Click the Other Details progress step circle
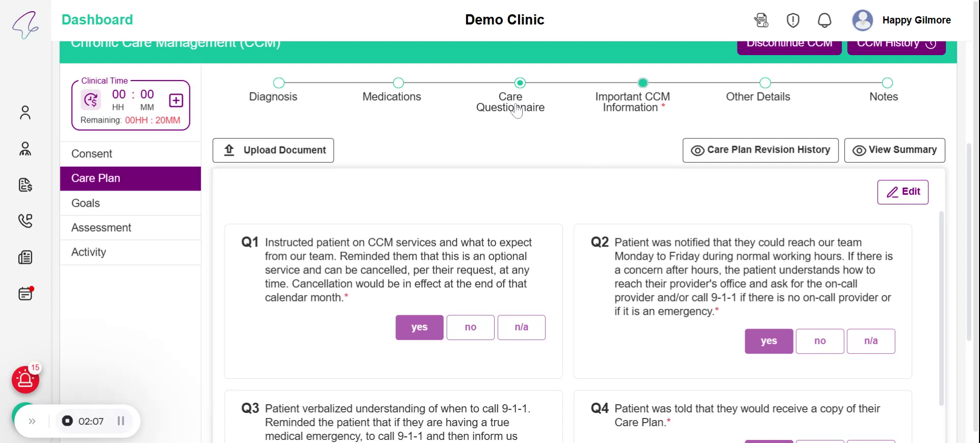Screen dimensions: 980x443 coord(765,83)
